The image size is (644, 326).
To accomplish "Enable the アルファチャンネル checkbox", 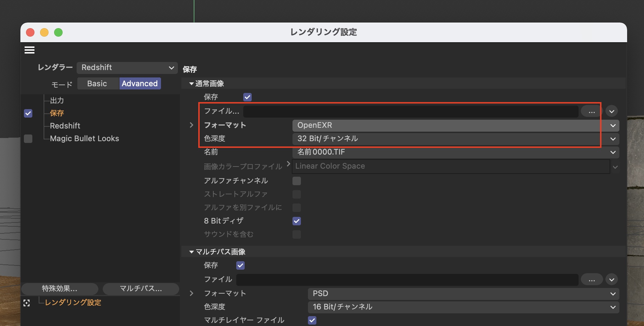I will click(297, 181).
